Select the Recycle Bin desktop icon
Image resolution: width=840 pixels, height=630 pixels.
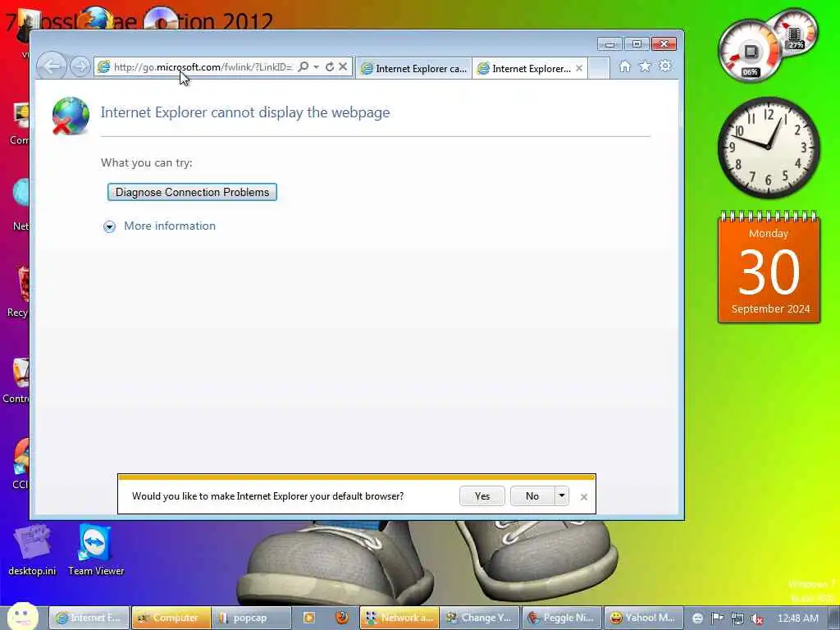18,292
